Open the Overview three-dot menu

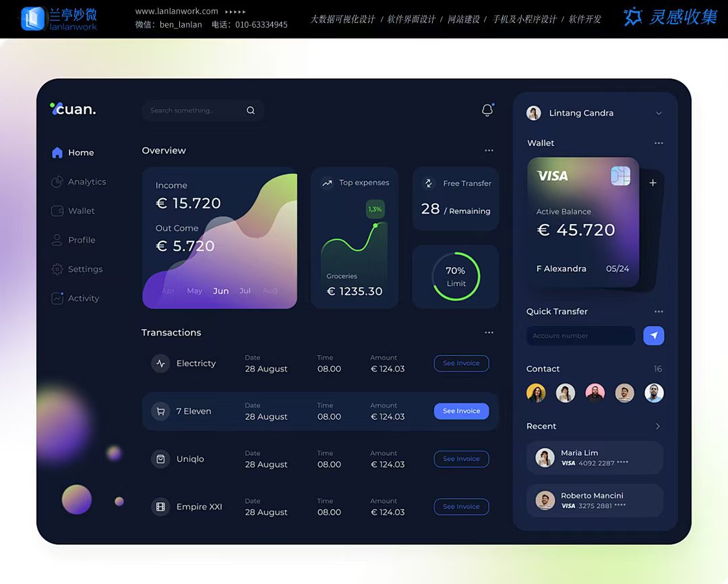click(489, 150)
